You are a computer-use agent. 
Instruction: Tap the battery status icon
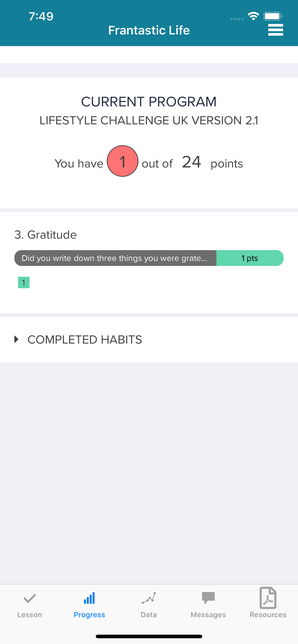(273, 16)
